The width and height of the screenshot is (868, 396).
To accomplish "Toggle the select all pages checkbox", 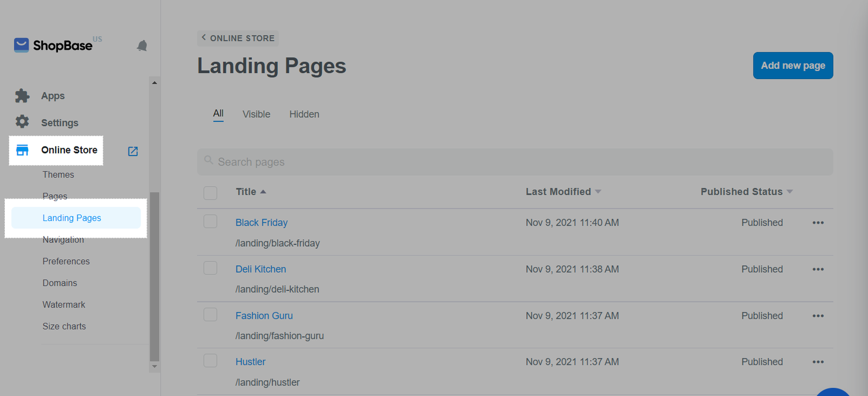I will tap(210, 193).
